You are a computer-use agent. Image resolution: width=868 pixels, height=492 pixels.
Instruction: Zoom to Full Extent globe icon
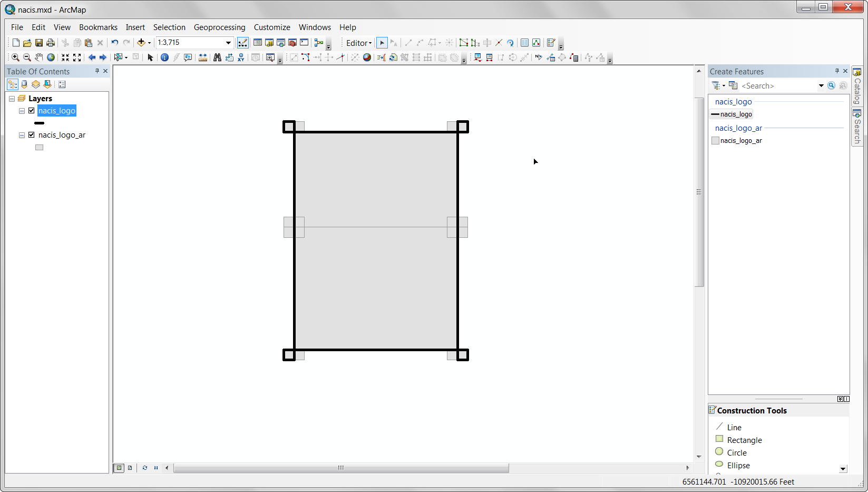point(51,57)
